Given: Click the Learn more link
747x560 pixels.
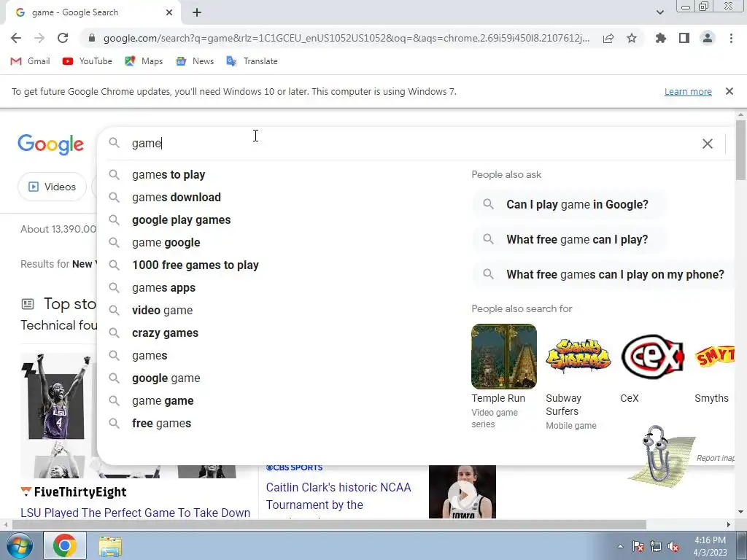Looking at the screenshot, I should (x=688, y=91).
